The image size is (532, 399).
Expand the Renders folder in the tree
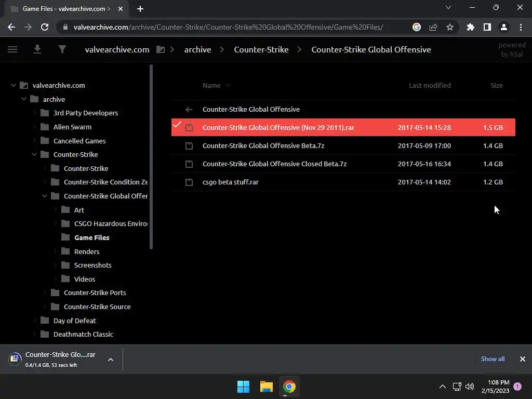pos(55,251)
